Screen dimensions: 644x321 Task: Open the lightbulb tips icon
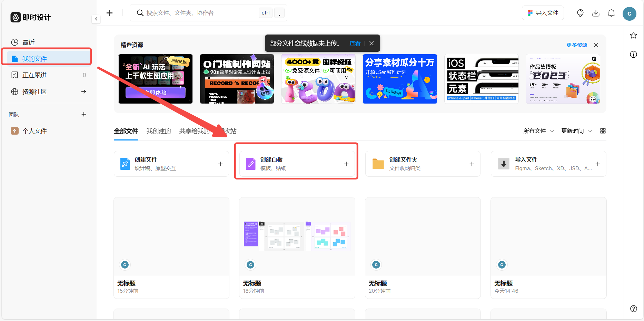pos(580,13)
